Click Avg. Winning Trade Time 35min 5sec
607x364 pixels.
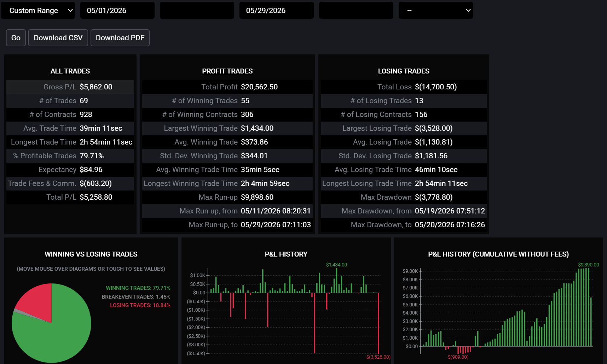coord(260,170)
